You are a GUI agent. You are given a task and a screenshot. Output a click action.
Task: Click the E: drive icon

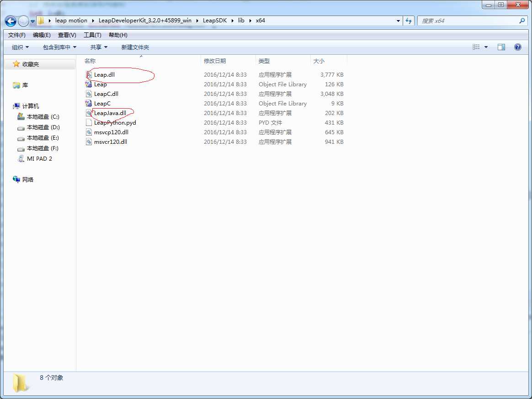click(x=21, y=138)
